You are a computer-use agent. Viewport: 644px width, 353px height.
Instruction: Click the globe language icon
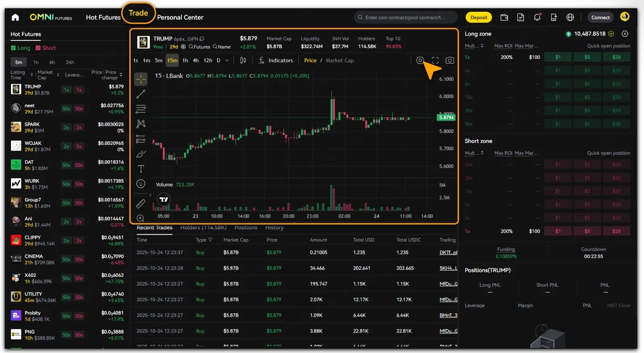pyautogui.click(x=570, y=17)
